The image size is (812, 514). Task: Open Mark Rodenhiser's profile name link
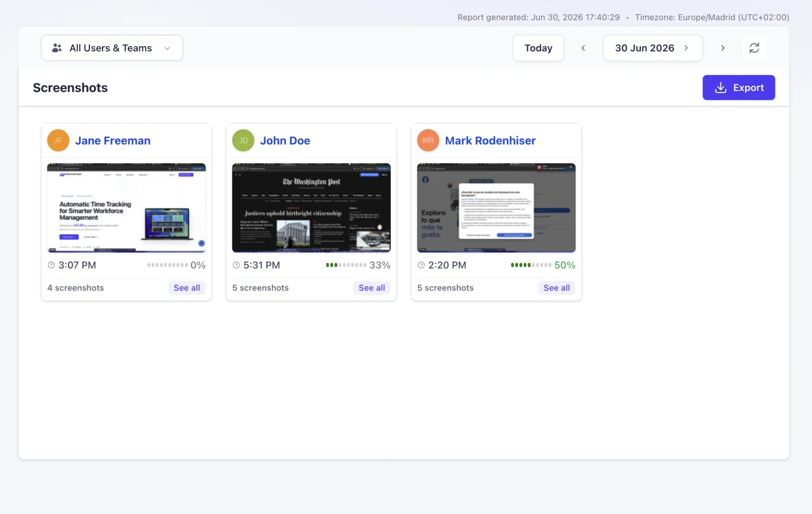click(490, 141)
